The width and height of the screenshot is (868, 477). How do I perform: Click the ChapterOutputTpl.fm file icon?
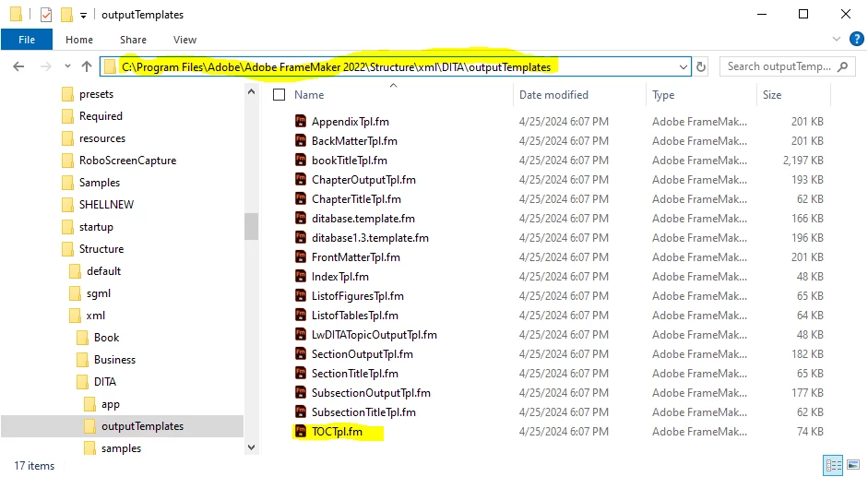[x=301, y=180]
